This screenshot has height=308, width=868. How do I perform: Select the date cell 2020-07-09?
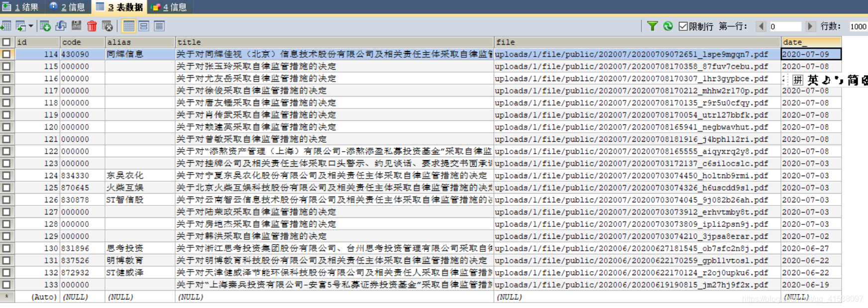pos(811,54)
